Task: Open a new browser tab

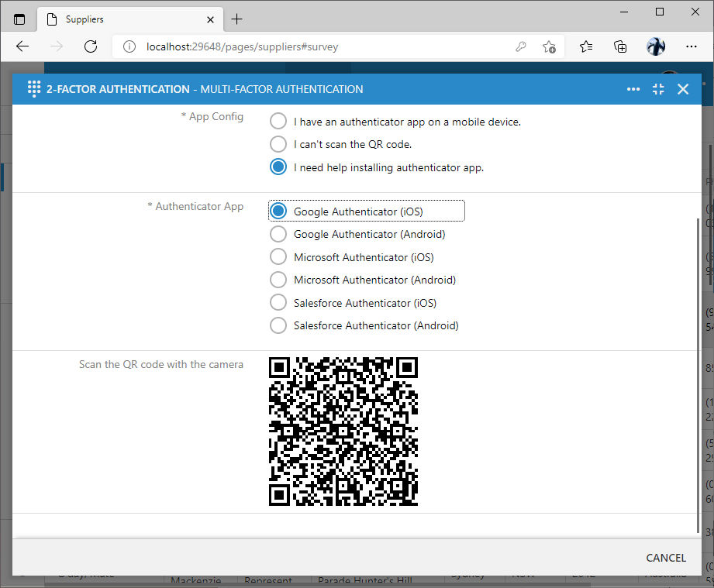Action: click(x=237, y=19)
